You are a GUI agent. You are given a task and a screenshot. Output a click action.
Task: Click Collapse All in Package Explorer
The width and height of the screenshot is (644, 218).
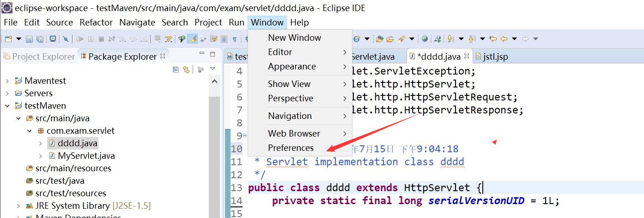[x=176, y=69]
